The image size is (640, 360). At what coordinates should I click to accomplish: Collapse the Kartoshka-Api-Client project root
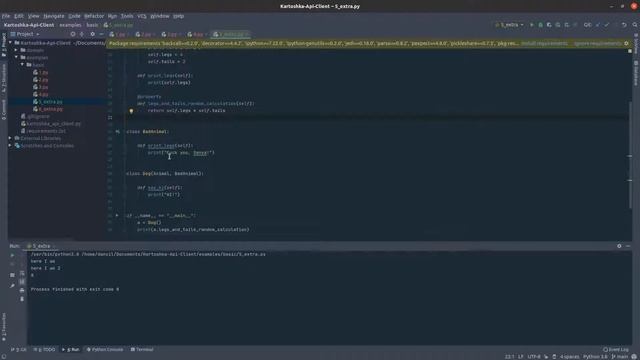pyautogui.click(x=11, y=43)
